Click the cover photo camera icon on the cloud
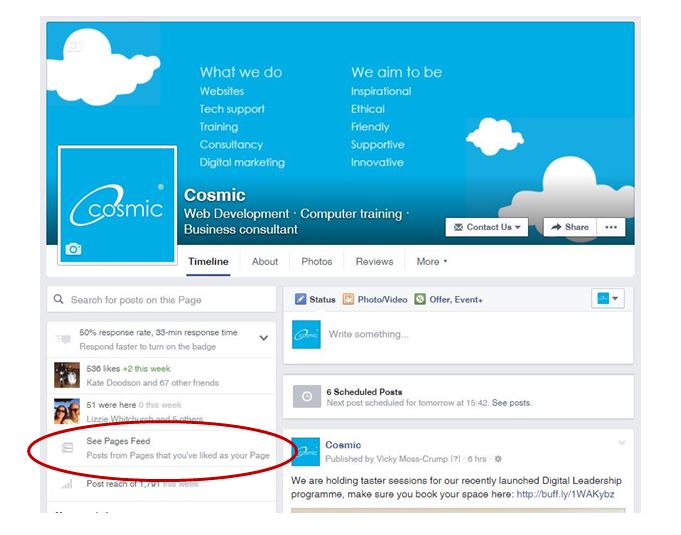 coord(75,46)
